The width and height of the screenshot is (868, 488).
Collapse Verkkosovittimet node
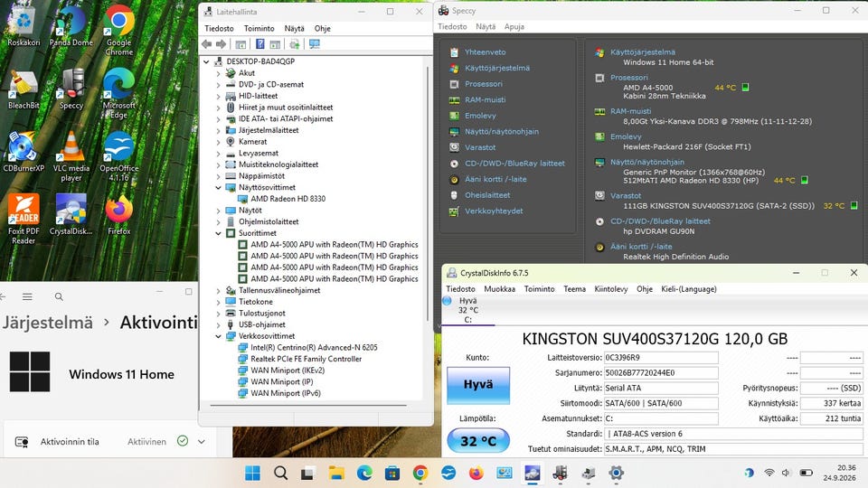(218, 336)
